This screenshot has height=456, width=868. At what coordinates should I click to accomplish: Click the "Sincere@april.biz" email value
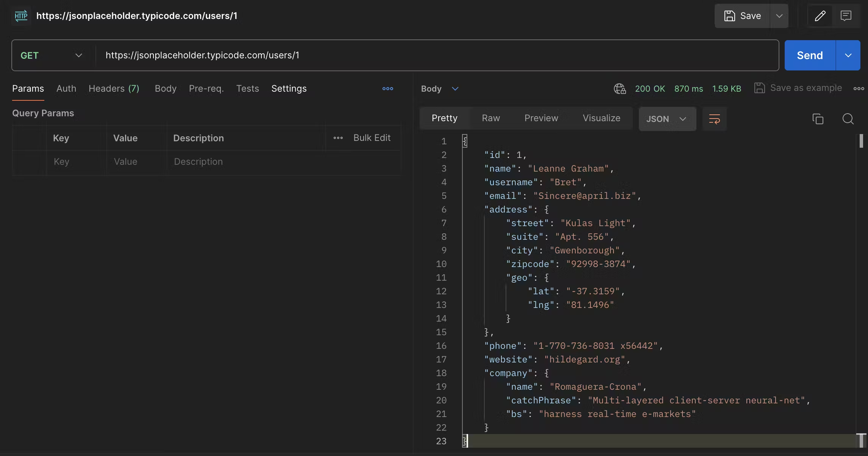click(x=584, y=196)
